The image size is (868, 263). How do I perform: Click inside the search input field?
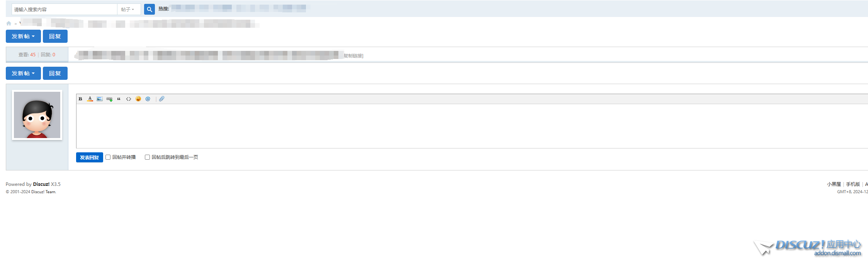pos(64,9)
